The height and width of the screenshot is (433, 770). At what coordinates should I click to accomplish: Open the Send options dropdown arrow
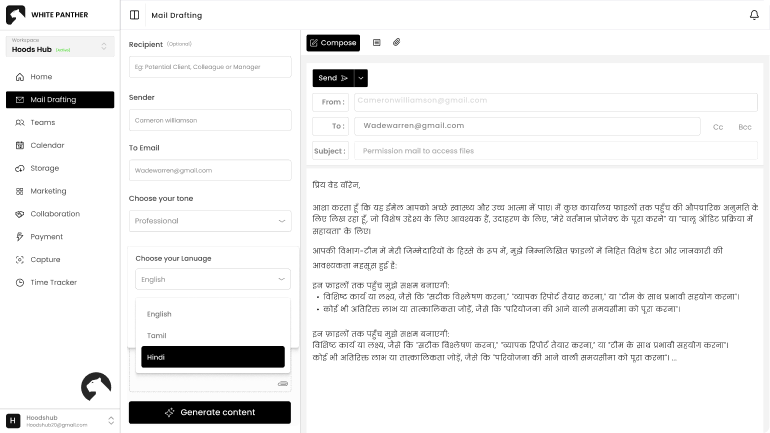[x=361, y=78]
